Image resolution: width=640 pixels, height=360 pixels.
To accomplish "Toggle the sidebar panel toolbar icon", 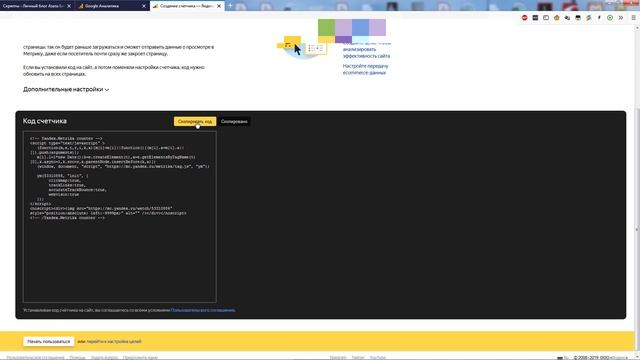I will 546,18.
